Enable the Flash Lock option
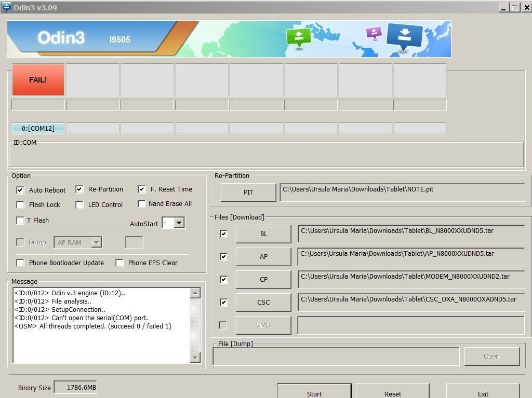Viewport: 532px width, 398px height. tap(20, 205)
